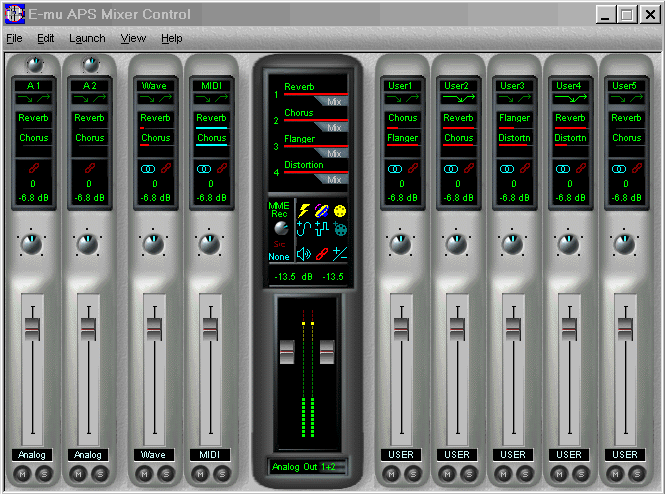The width and height of the screenshot is (665, 494).
Task: Solo the A 1 Analog channel
Action: [44, 474]
